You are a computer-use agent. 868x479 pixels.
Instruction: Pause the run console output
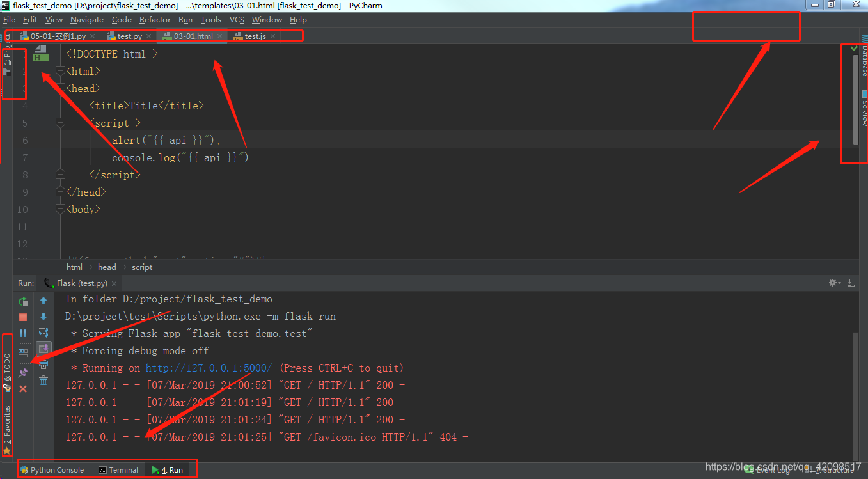(x=23, y=333)
